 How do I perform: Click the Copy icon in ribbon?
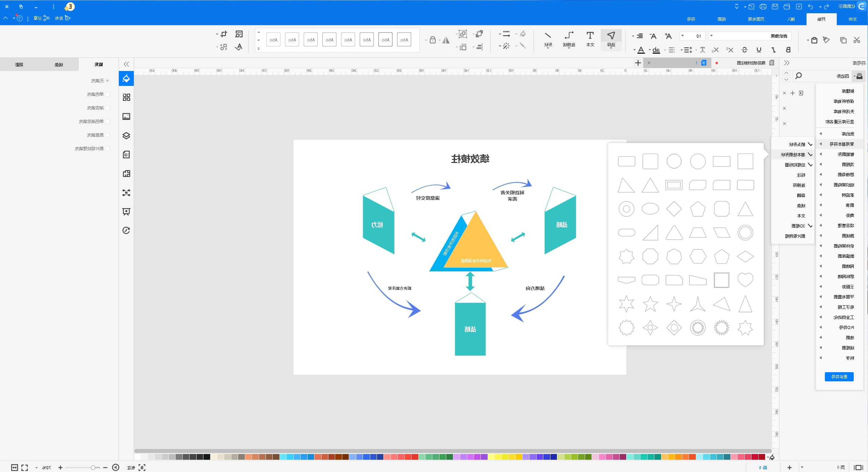pyautogui.click(x=843, y=40)
